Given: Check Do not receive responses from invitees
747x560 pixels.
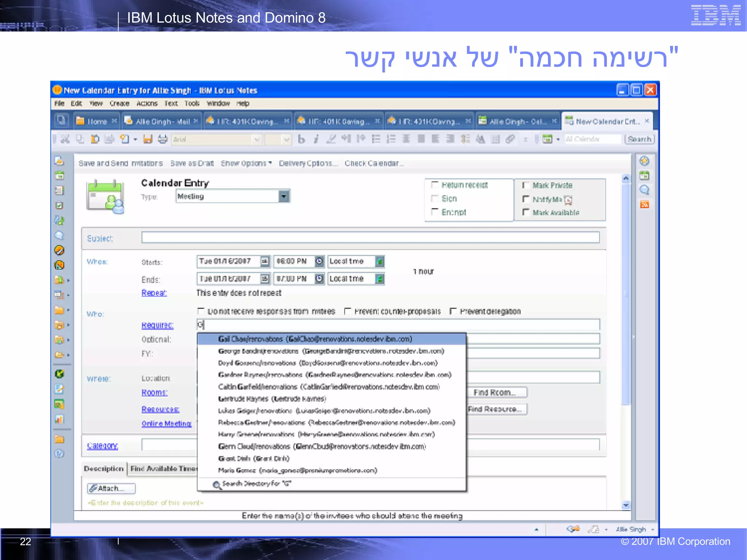Looking at the screenshot, I should 201,311.
